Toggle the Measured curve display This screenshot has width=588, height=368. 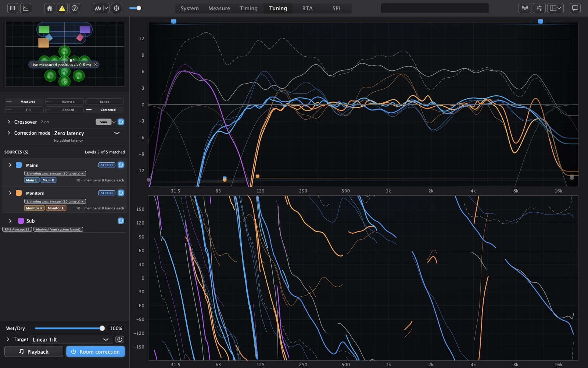[24, 102]
